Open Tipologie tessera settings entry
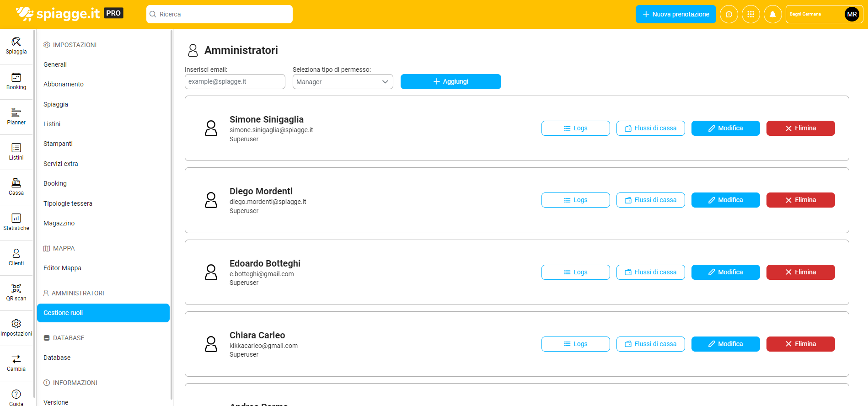The height and width of the screenshot is (406, 868). tap(68, 203)
